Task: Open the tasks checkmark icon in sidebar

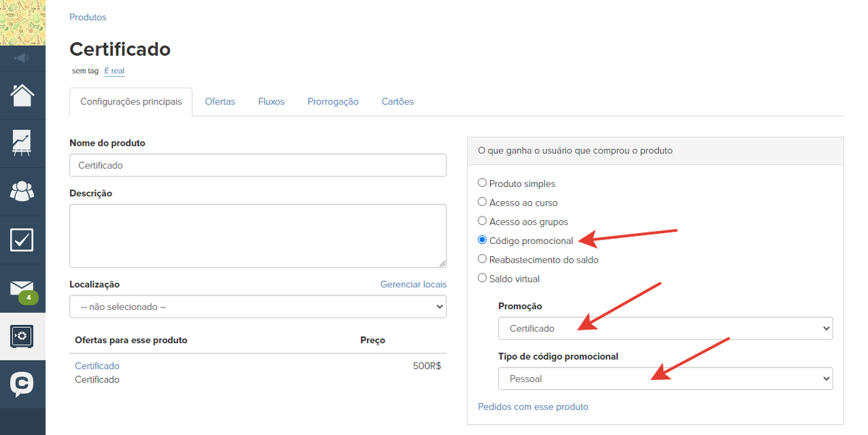Action: pyautogui.click(x=22, y=240)
